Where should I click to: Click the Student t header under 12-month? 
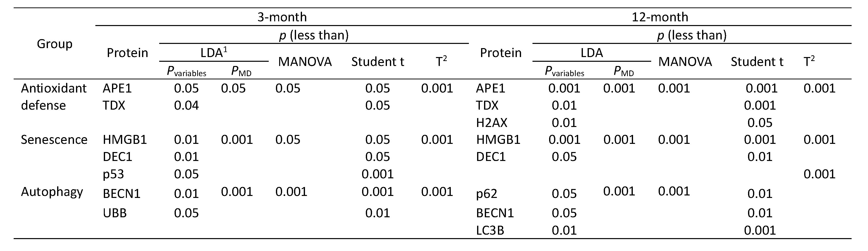pyautogui.click(x=757, y=62)
